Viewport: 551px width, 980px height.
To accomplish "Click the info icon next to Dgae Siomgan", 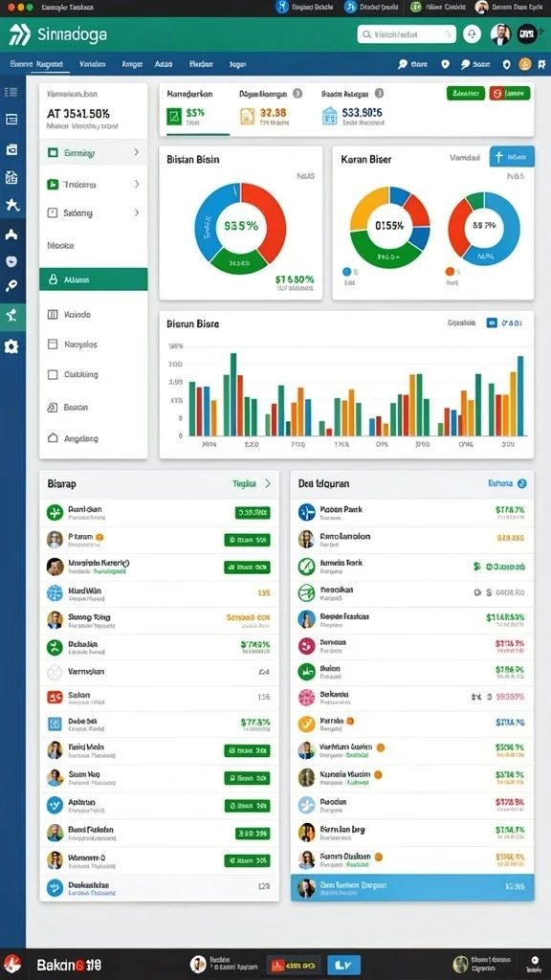I will tap(298, 94).
